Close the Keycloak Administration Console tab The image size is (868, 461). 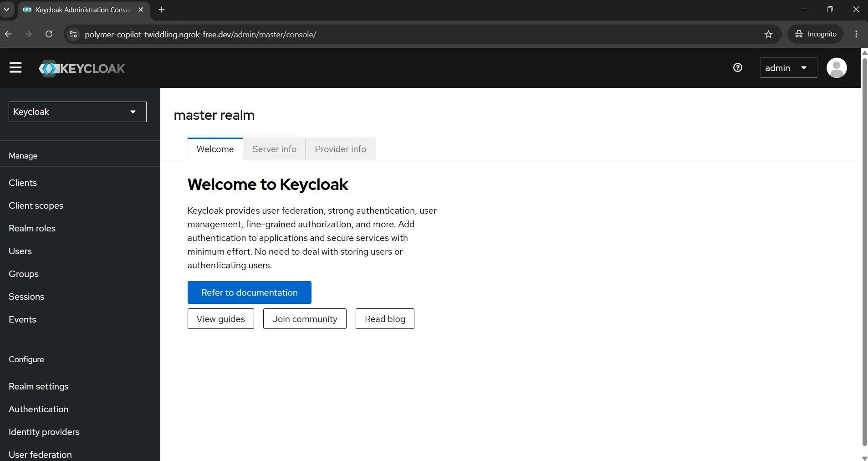click(x=141, y=10)
